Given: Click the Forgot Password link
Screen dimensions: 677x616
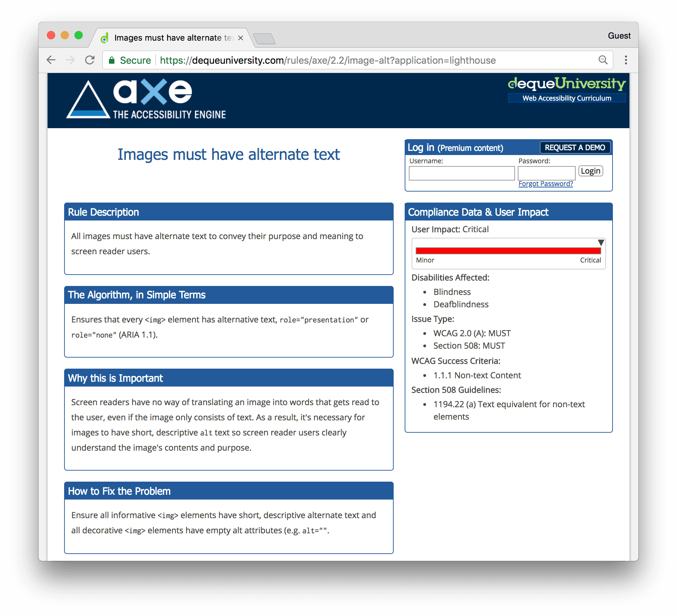Looking at the screenshot, I should (545, 183).
